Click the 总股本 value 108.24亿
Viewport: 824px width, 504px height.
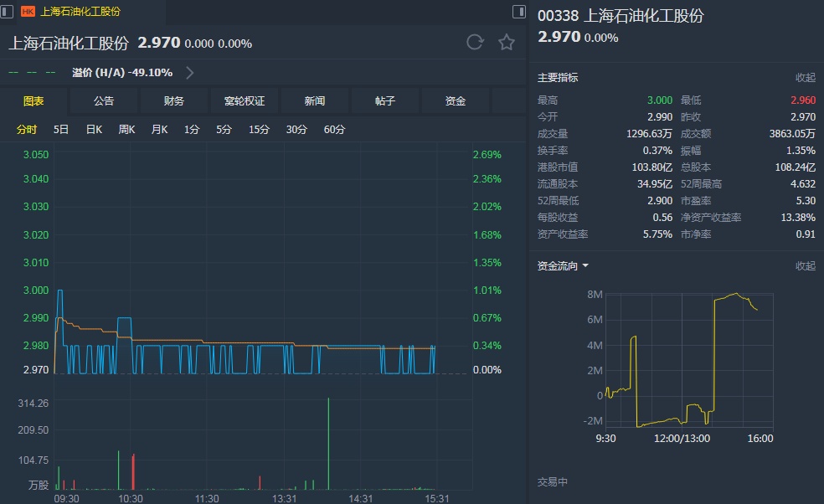click(796, 167)
